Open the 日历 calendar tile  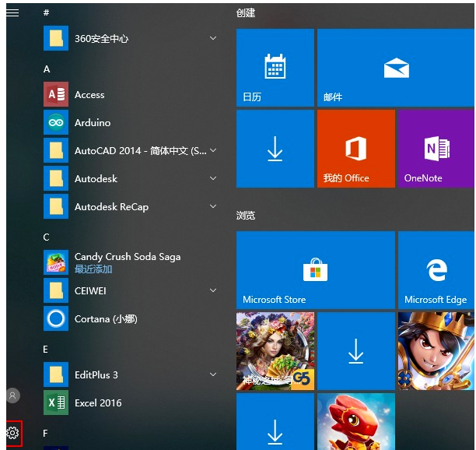point(275,68)
